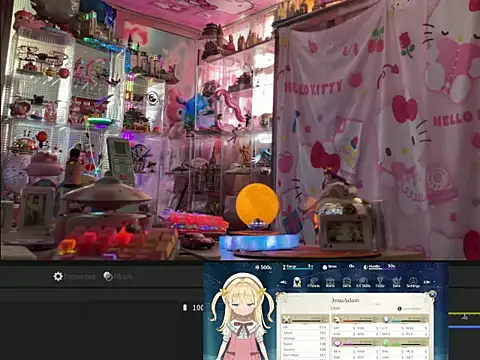This screenshot has width=480, height=360.
Task: Open the Items tab in game menu
Action: tap(330, 282)
